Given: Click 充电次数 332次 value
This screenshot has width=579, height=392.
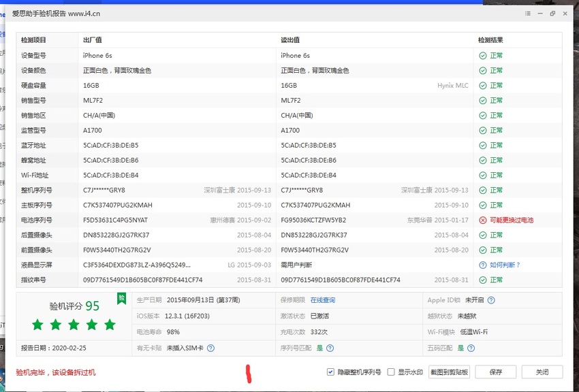Looking at the screenshot, I should 319,332.
